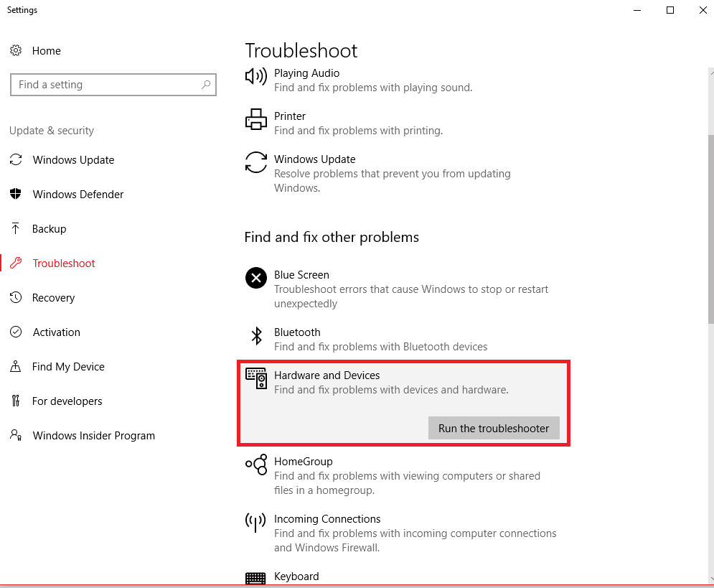Viewport: 714px width, 588px height.
Task: Click the Home gear icon
Action: (x=16, y=50)
